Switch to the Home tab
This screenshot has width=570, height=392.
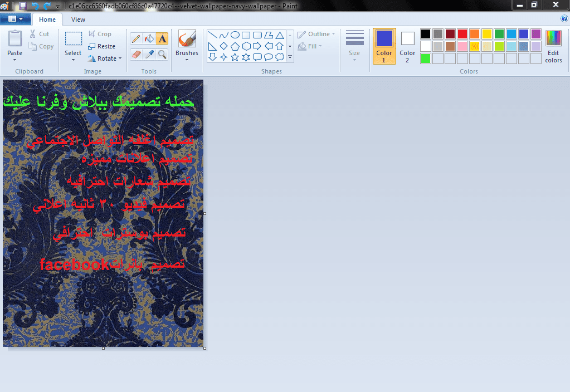click(x=47, y=19)
